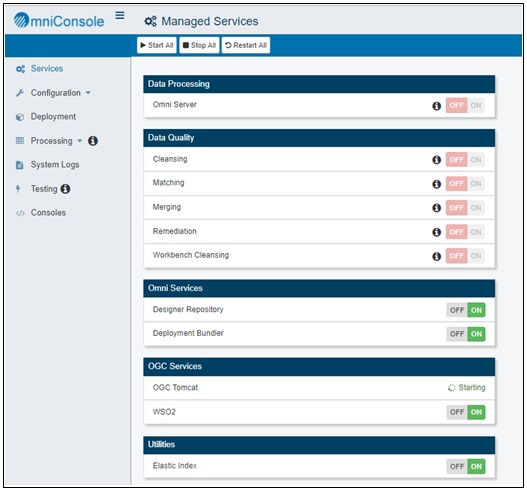
Task: Expand the Processing menu caret
Action: point(80,141)
